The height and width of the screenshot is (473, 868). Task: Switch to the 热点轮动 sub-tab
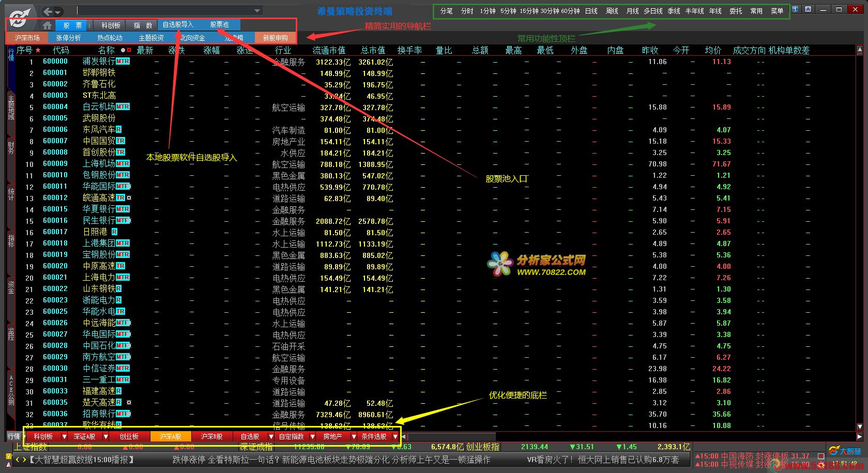tap(110, 38)
